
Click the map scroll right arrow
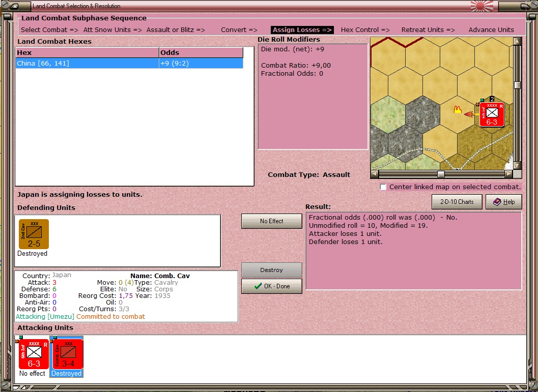click(508, 174)
